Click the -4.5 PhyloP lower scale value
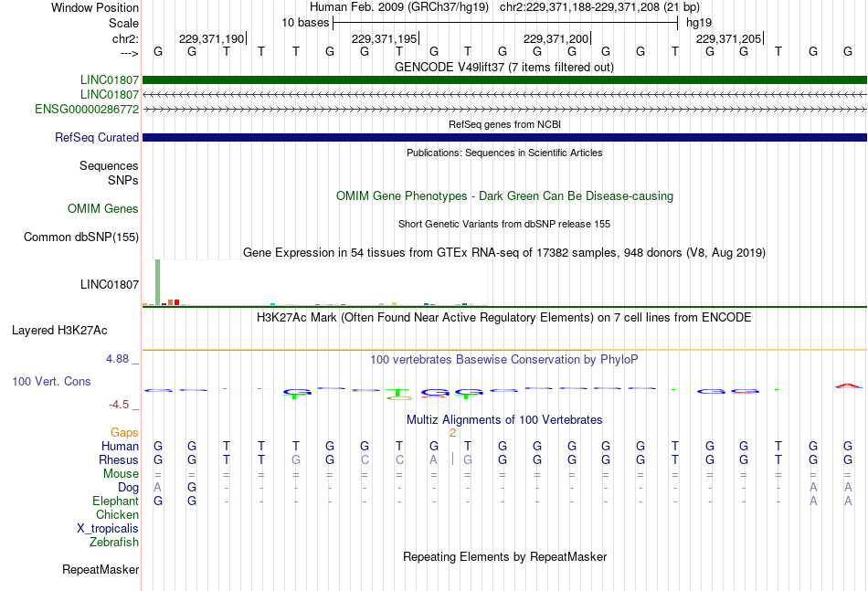 coord(119,405)
